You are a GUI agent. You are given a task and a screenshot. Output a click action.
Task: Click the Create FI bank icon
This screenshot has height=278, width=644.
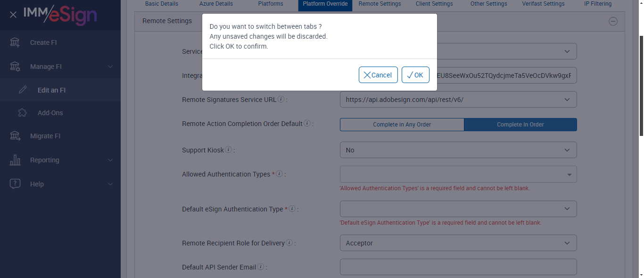pos(15,42)
